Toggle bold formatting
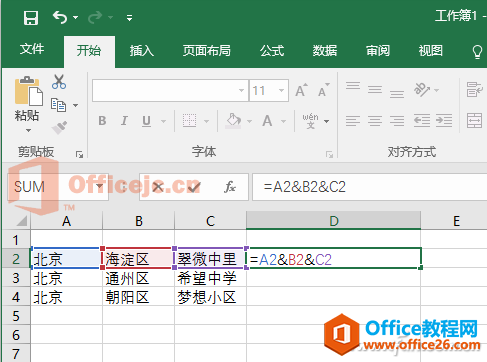 pyautogui.click(x=102, y=121)
